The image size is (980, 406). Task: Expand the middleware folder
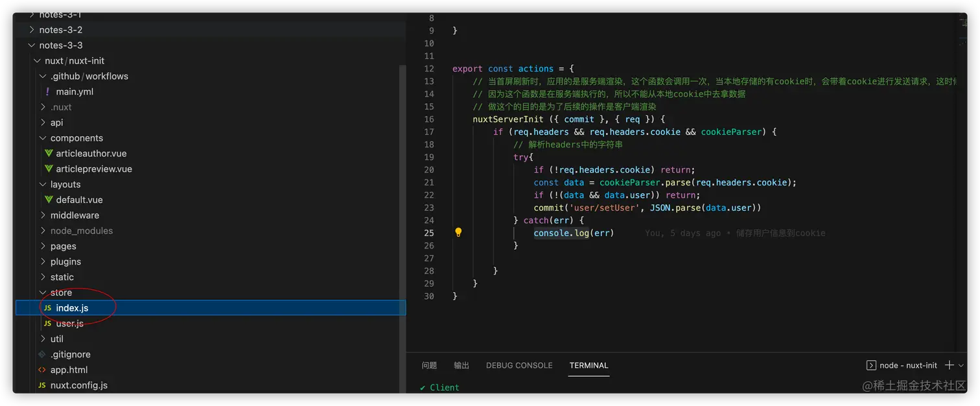(x=43, y=215)
